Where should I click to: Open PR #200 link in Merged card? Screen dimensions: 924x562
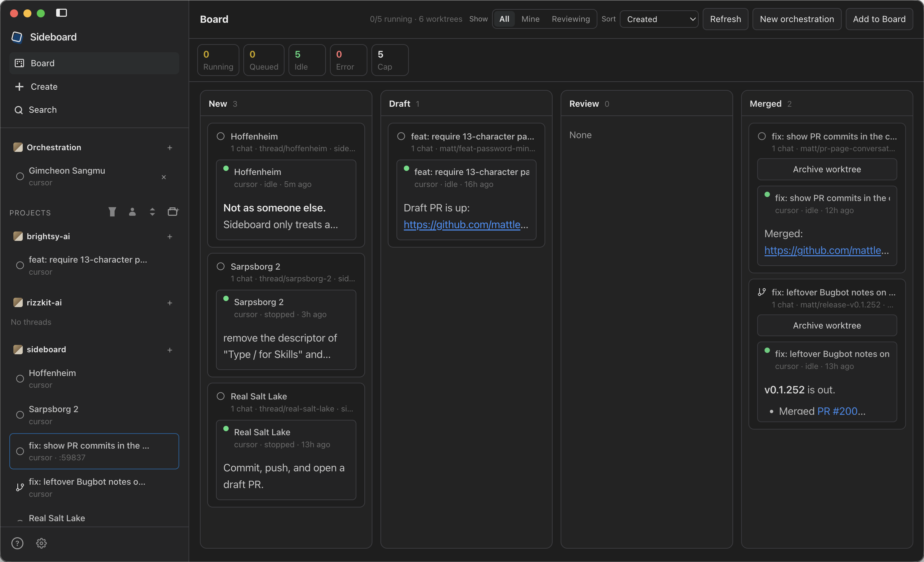tap(837, 411)
